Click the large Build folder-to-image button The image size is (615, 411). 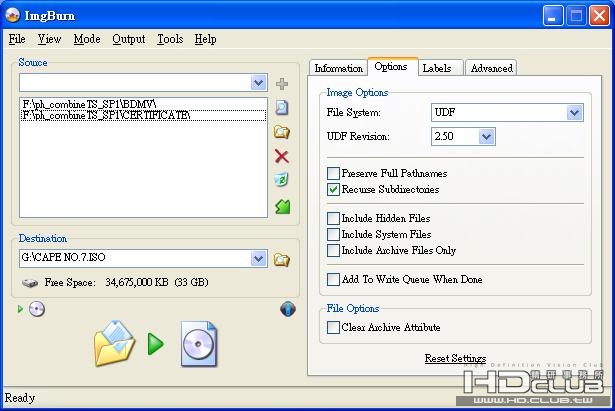tap(115, 344)
